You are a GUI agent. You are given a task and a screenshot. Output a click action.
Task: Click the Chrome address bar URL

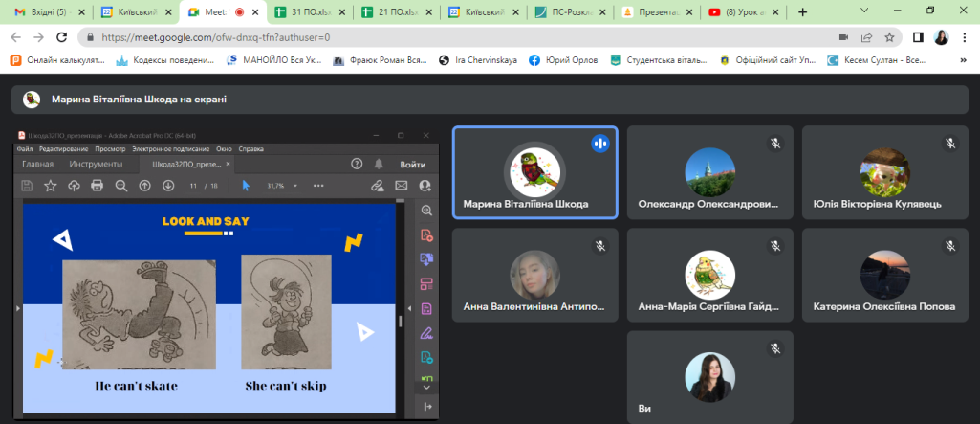click(216, 37)
